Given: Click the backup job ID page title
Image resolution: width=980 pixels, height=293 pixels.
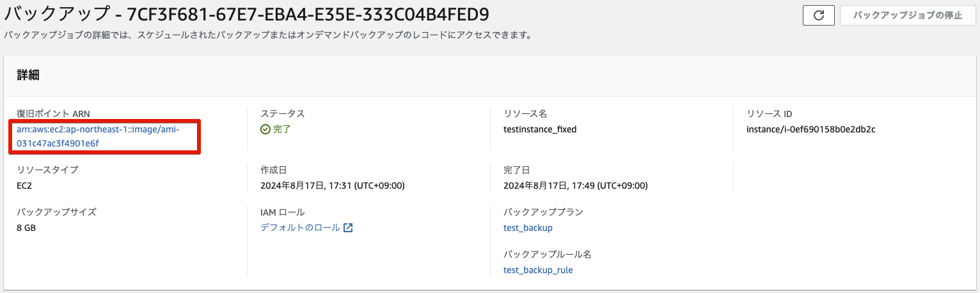Looking at the screenshot, I should 251,14.
